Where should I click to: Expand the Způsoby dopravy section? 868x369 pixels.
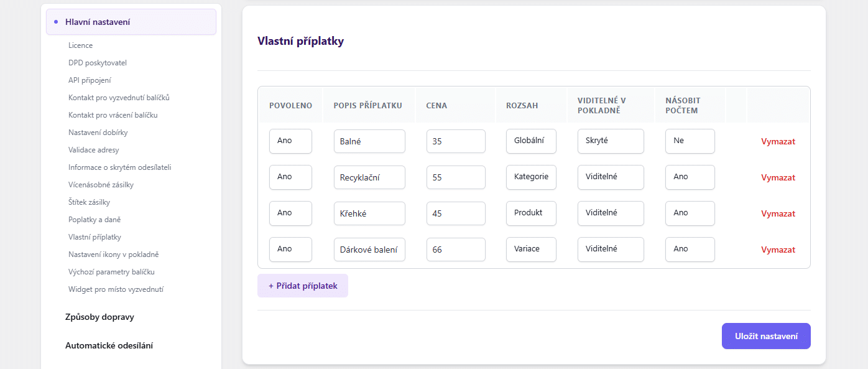(x=99, y=317)
